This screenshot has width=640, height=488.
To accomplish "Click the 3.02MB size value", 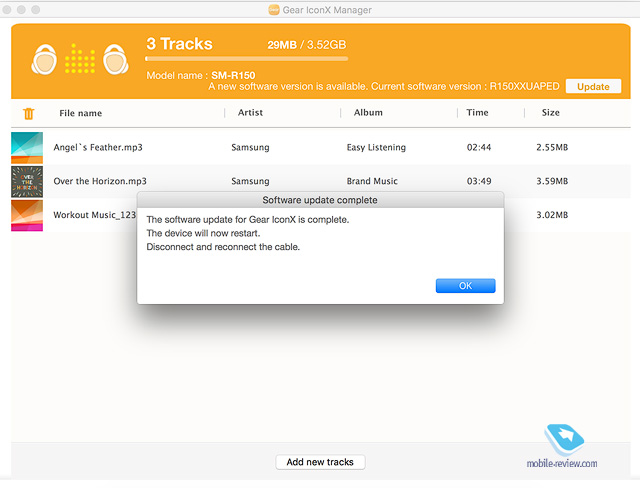I will [x=552, y=215].
